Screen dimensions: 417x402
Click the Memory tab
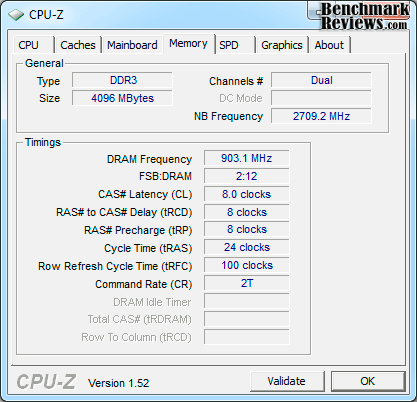point(188,43)
